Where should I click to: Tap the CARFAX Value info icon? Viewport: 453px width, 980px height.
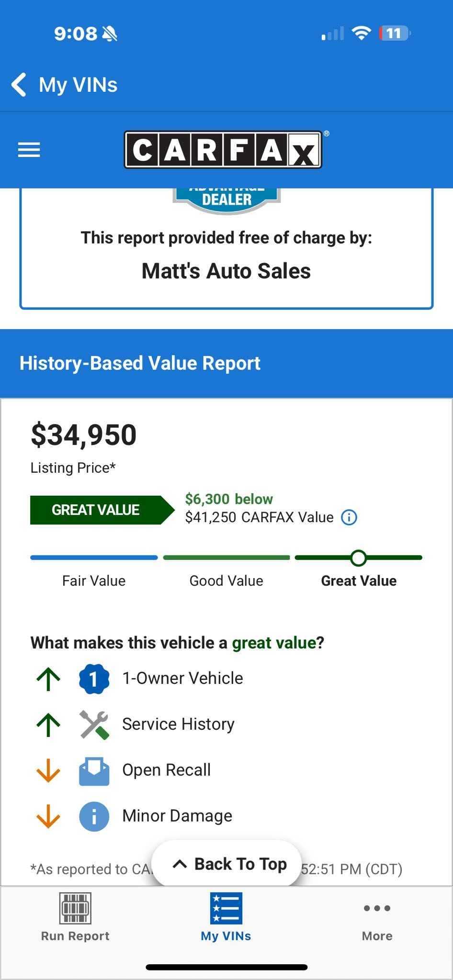tap(349, 517)
